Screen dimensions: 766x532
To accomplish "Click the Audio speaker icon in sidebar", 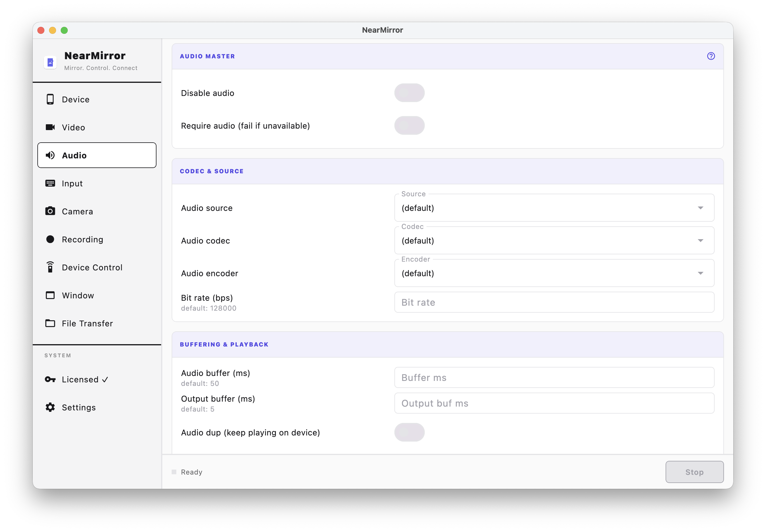I will 50,155.
